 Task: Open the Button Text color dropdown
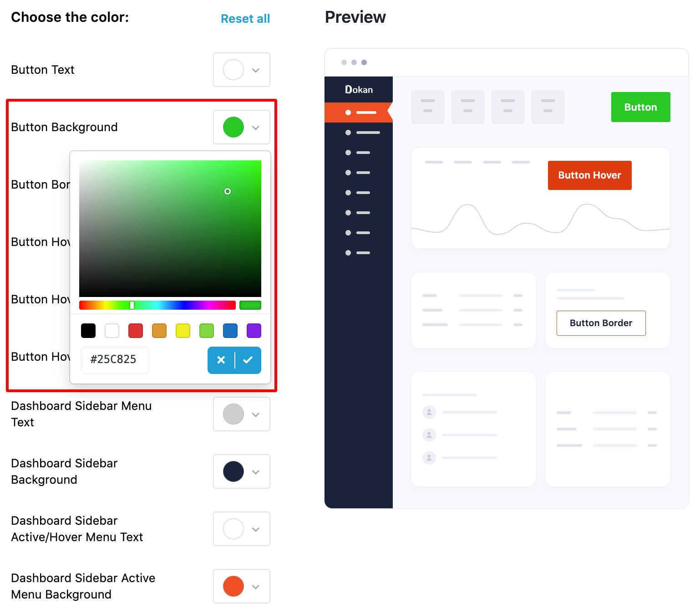coord(241,70)
